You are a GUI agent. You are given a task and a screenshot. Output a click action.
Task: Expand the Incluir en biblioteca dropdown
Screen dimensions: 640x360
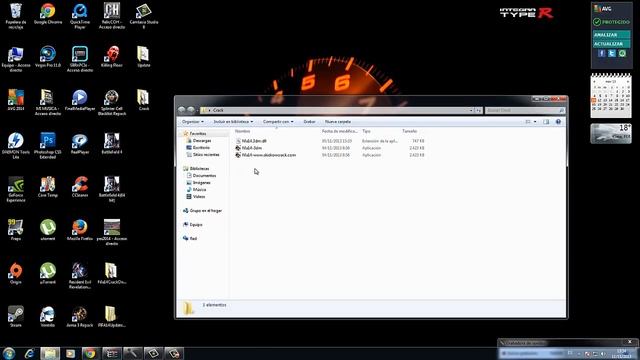pos(233,122)
